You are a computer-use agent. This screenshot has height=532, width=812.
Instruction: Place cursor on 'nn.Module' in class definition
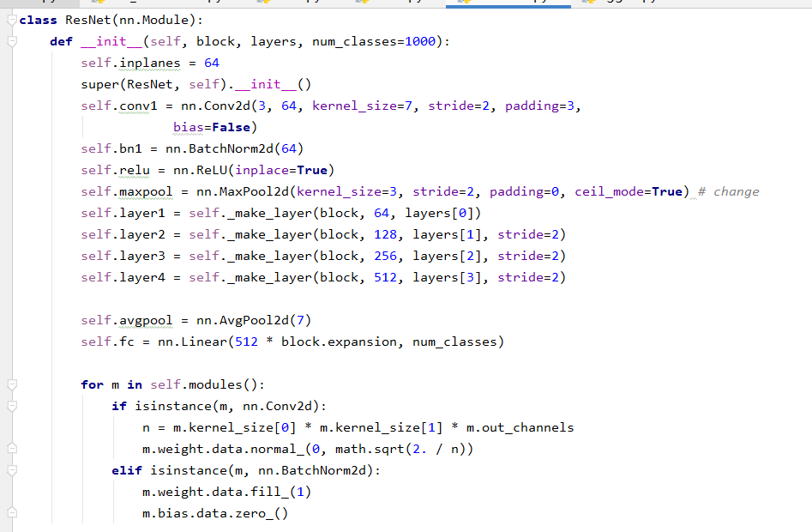click(x=153, y=21)
